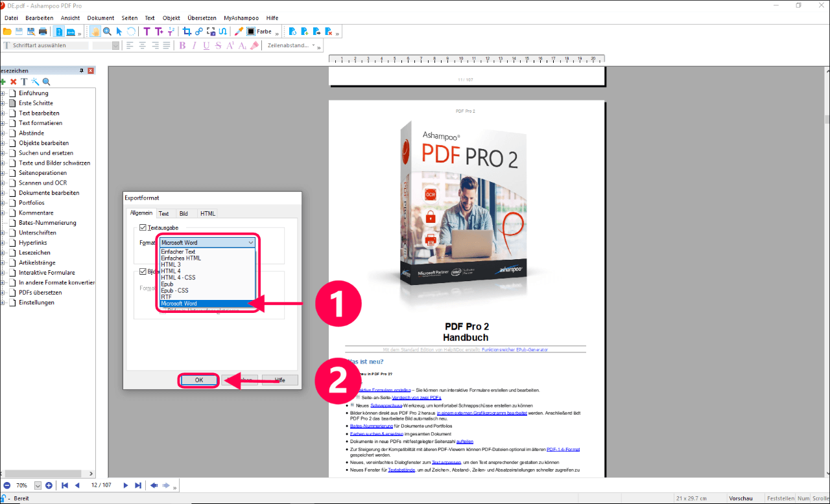Click the Hilfe button in the dialog
The height and width of the screenshot is (504, 830).
[x=279, y=380]
